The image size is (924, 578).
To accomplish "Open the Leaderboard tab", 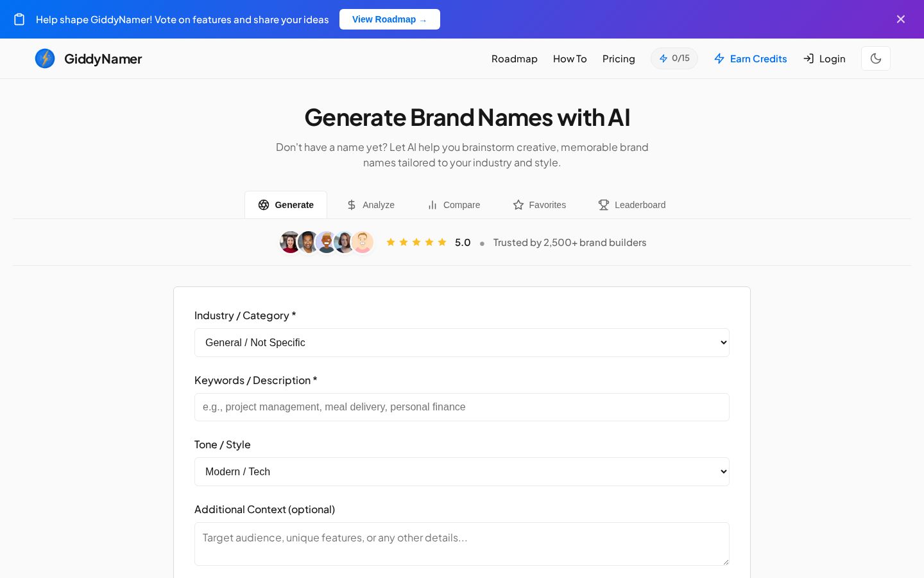I will 632,205.
